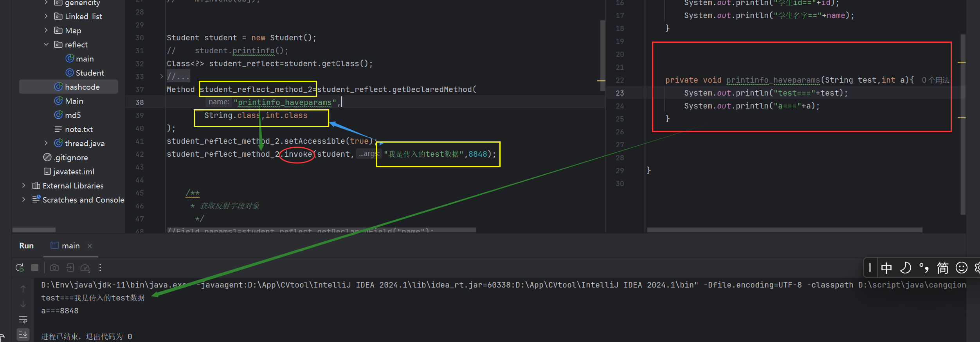
Task: Click the smiley emoji icon in IME bar
Action: point(961,268)
